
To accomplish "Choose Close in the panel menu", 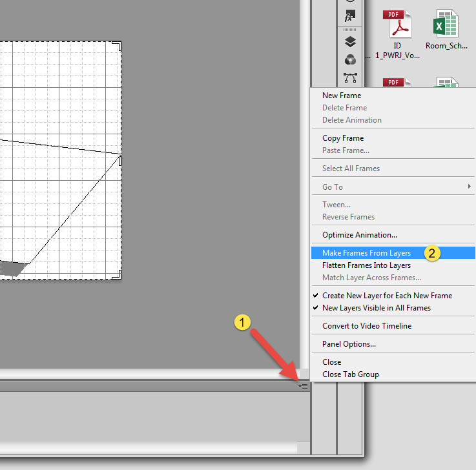I will point(393,362).
